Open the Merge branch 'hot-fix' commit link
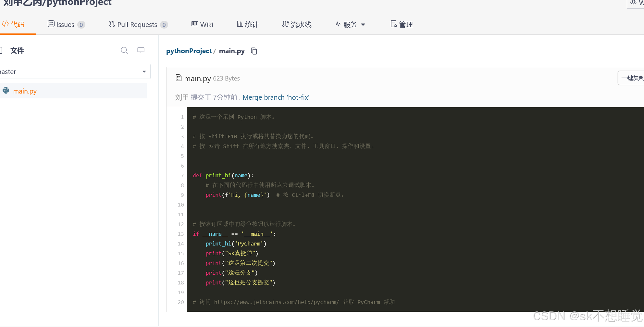This screenshot has height=327, width=644. [276, 97]
